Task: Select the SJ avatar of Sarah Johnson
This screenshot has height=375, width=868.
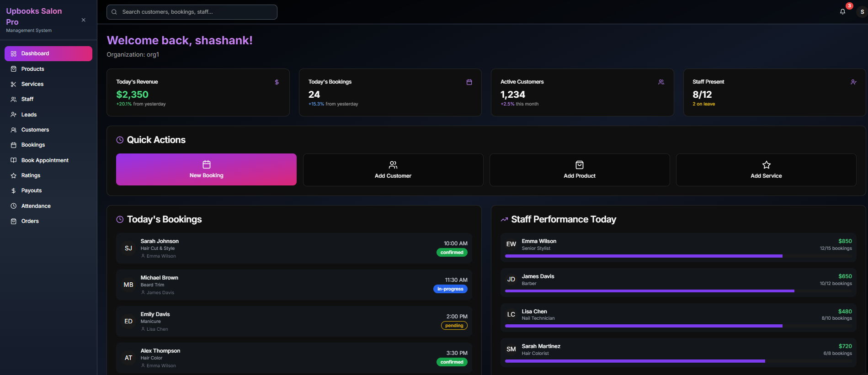Action: [x=128, y=248]
